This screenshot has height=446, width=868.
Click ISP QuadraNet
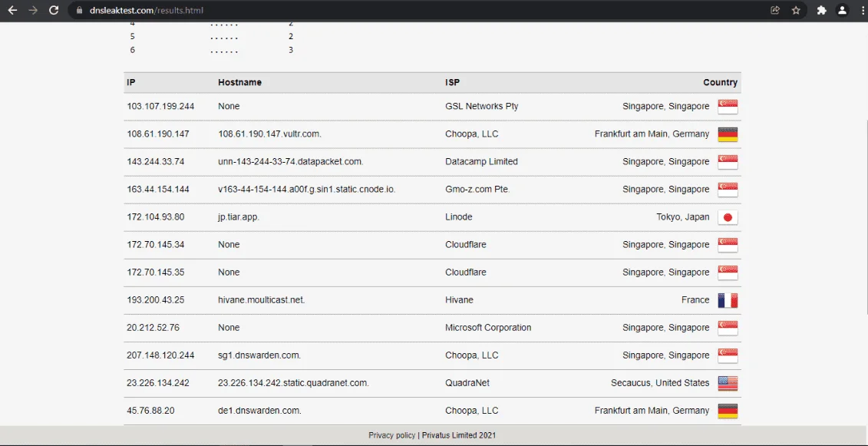tap(467, 383)
